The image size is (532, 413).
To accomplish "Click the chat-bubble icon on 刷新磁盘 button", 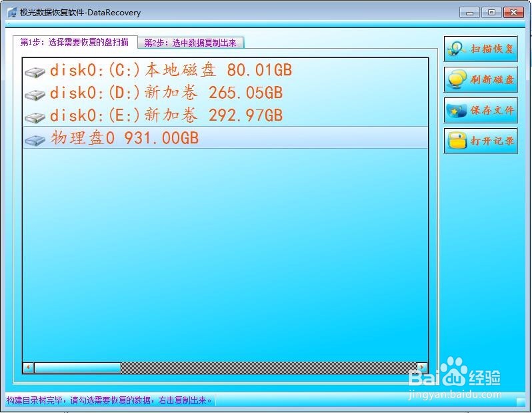I will click(457, 80).
